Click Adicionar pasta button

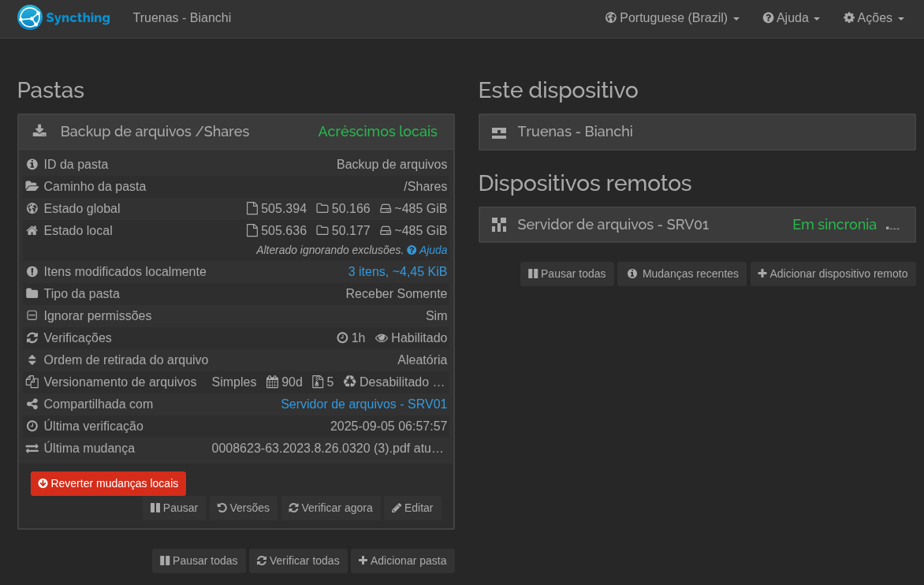click(403, 561)
